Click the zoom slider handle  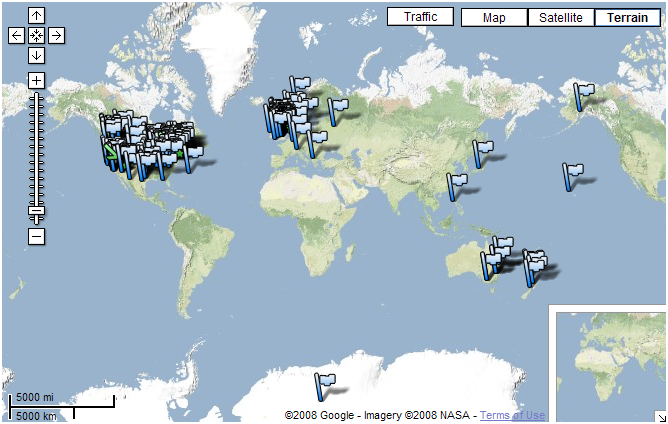[36, 211]
